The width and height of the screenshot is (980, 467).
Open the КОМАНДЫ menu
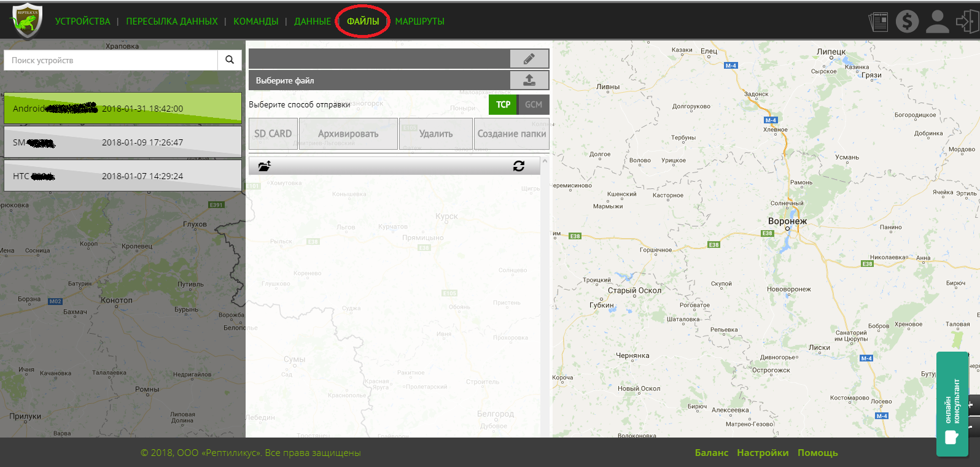click(x=256, y=21)
